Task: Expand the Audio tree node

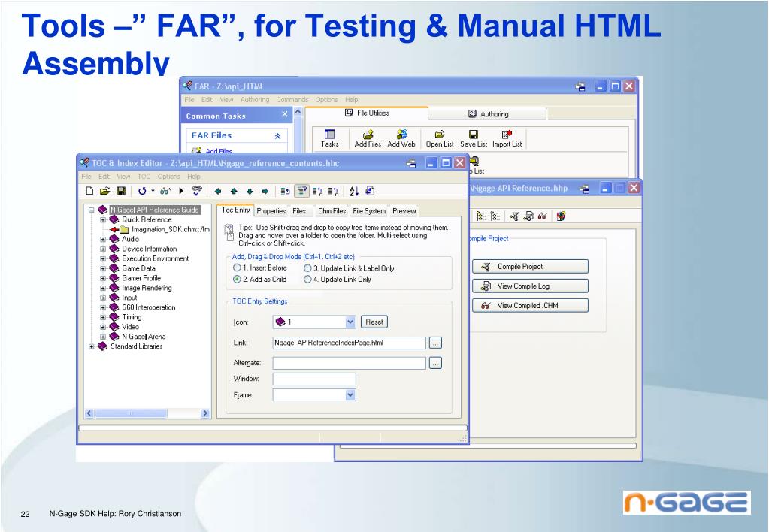Action: point(103,239)
